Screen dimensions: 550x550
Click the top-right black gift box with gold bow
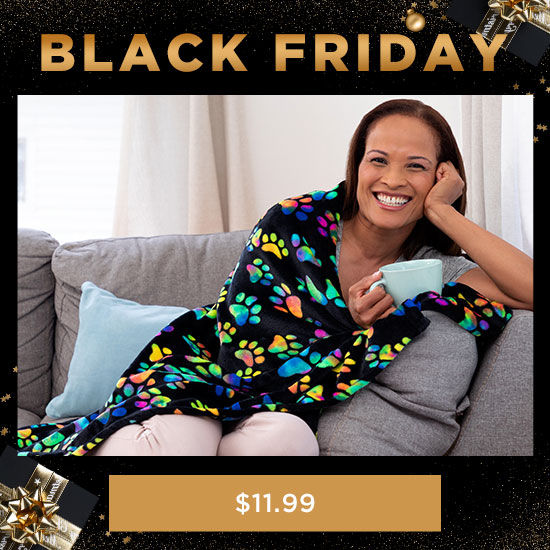(x=506, y=26)
